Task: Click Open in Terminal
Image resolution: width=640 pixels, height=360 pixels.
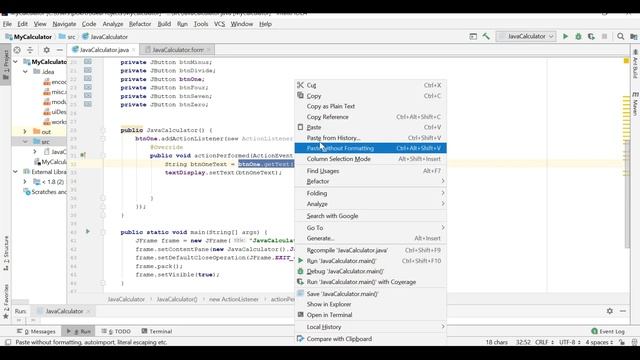Action: pyautogui.click(x=371, y=315)
